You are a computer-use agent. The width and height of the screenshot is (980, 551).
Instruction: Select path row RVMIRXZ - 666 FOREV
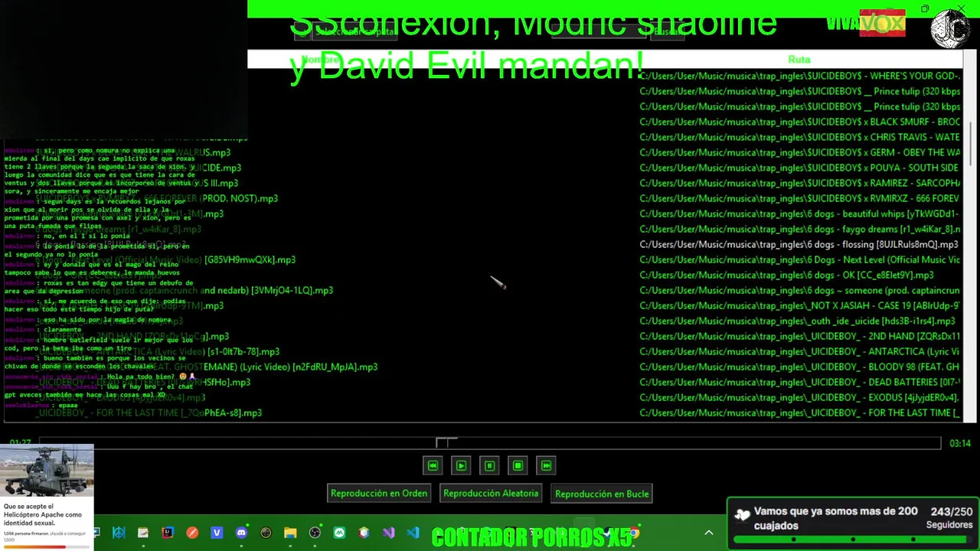(800, 198)
